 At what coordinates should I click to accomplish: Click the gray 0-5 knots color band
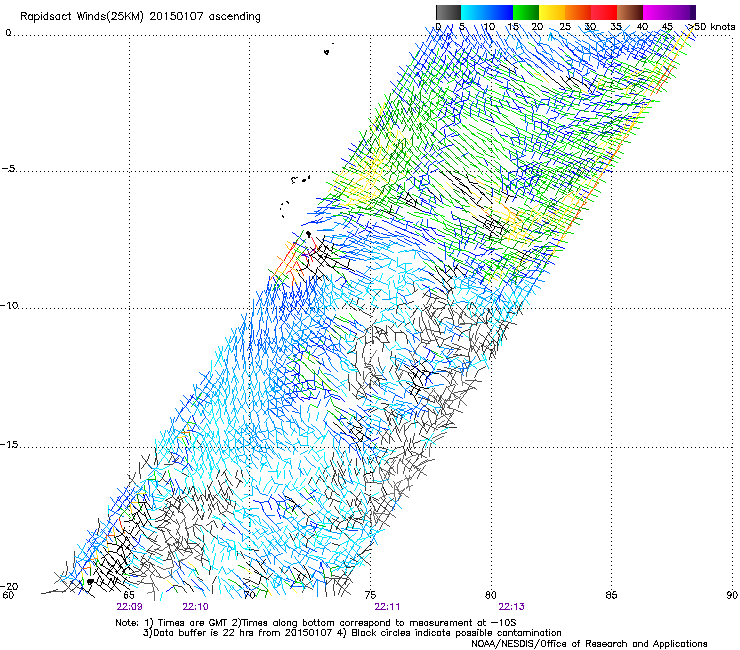click(x=448, y=12)
